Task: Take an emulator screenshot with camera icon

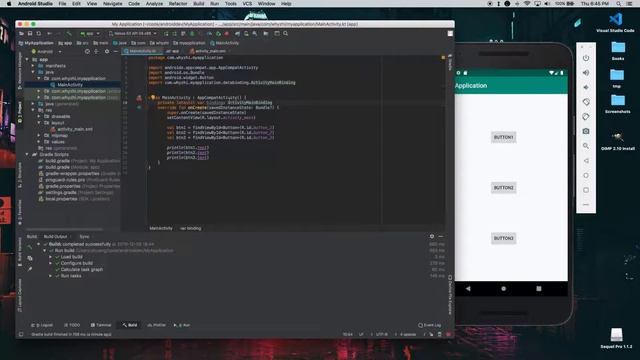Action: [586, 131]
